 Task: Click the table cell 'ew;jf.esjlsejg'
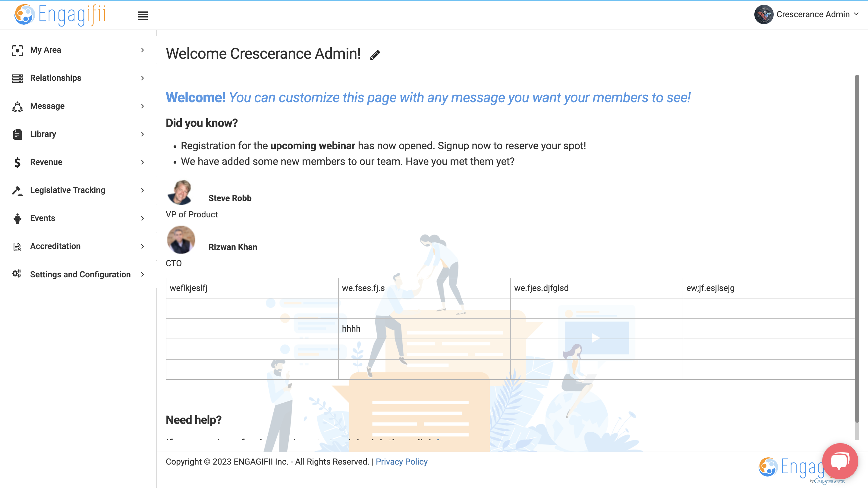pyautogui.click(x=769, y=288)
